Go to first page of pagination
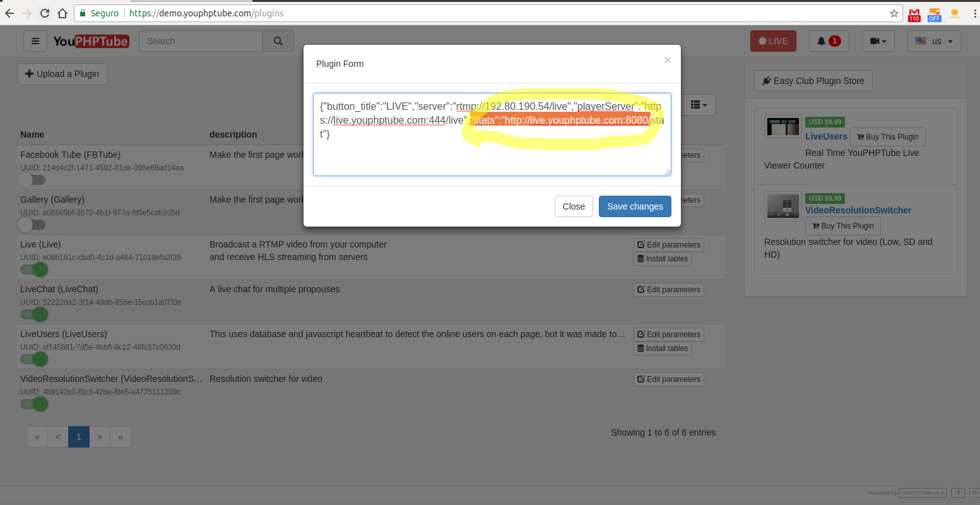Image resolution: width=980 pixels, height=505 pixels. tap(37, 437)
